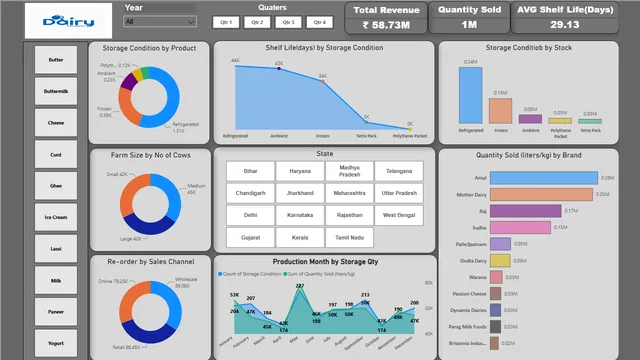Select Chandigarh in State slicer

251,193
